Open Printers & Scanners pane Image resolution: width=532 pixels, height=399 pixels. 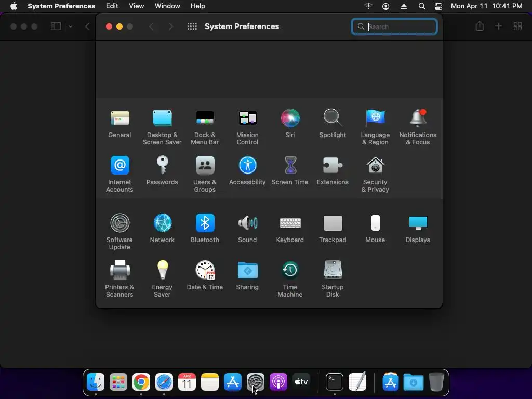(x=119, y=279)
